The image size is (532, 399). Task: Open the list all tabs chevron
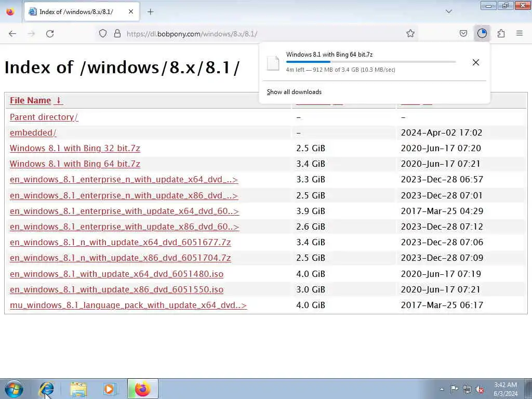[448, 11]
